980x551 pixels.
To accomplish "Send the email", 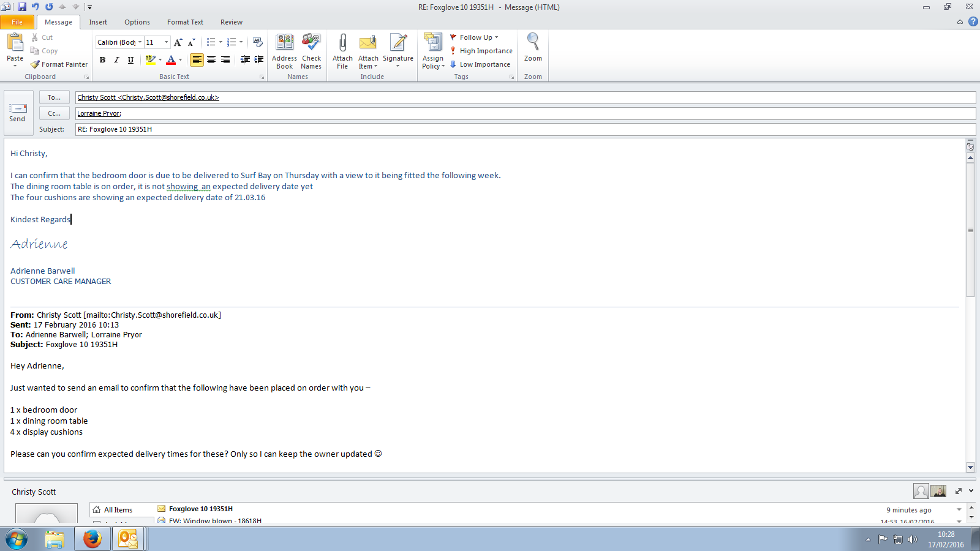I will pyautogui.click(x=18, y=113).
